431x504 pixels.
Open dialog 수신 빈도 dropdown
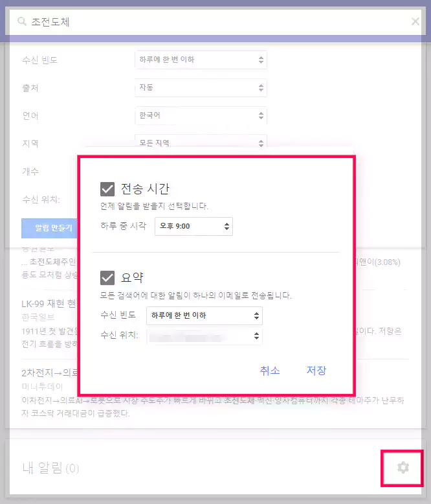(x=204, y=315)
